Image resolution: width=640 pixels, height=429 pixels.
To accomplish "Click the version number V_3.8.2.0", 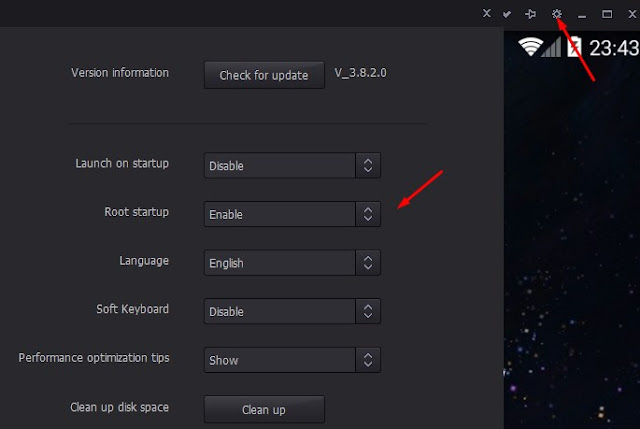I will tap(360, 73).
